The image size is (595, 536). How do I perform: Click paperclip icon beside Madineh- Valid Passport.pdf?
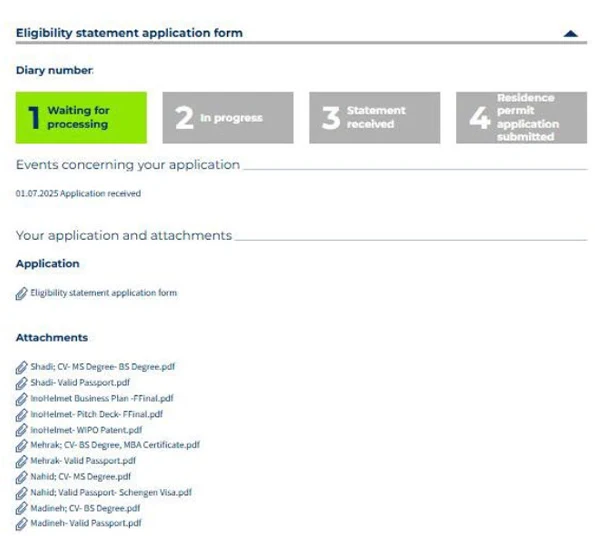click(x=22, y=524)
